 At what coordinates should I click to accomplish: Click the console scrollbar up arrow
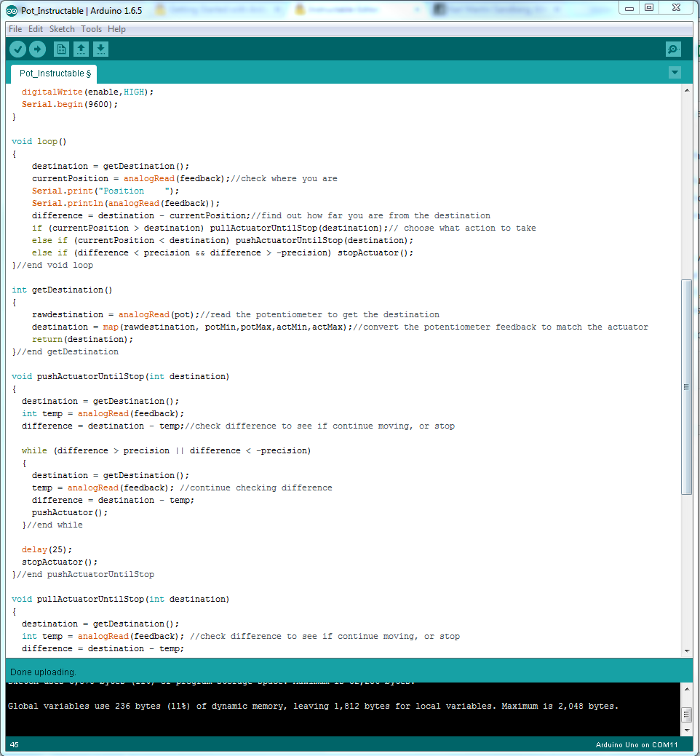pyautogui.click(x=687, y=689)
